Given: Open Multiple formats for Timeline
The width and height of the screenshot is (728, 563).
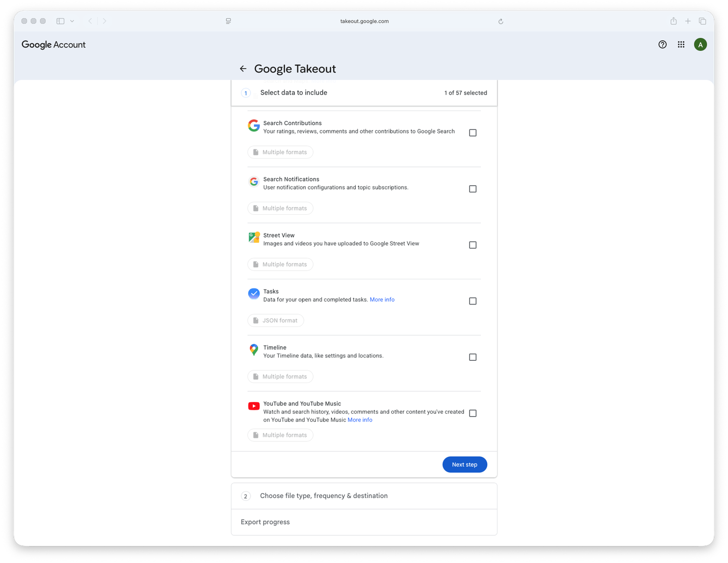Looking at the screenshot, I should click(281, 377).
